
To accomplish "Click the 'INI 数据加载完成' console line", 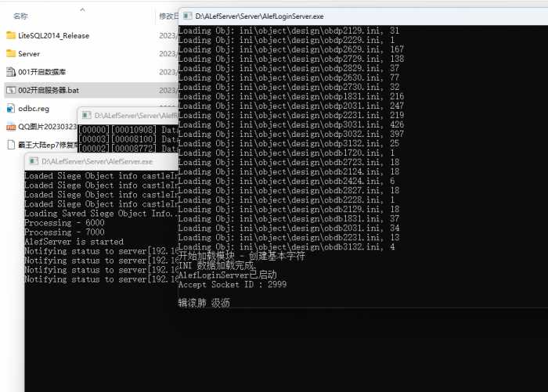I will (217, 265).
